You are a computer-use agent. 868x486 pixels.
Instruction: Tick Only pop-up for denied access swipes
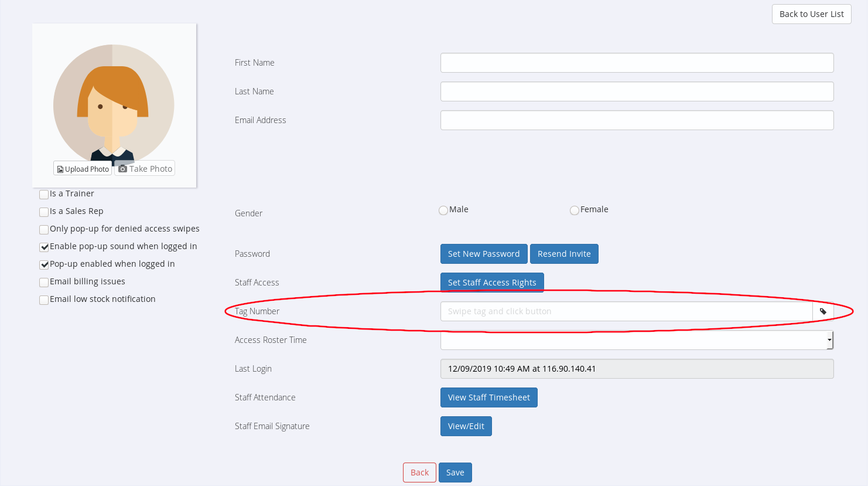point(44,229)
